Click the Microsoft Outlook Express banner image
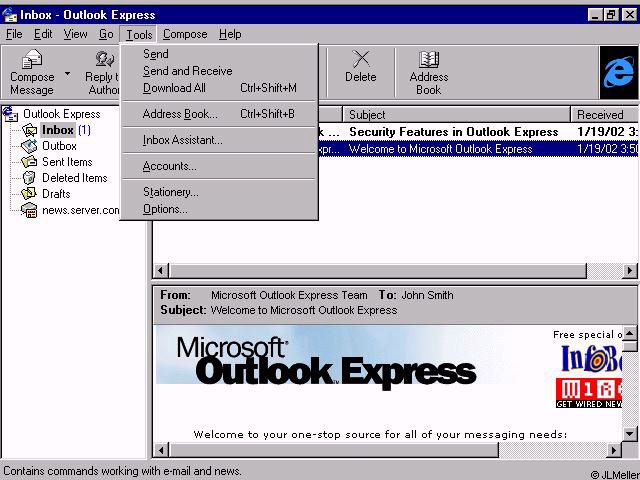Viewport: 640px width, 480px height. click(327, 359)
